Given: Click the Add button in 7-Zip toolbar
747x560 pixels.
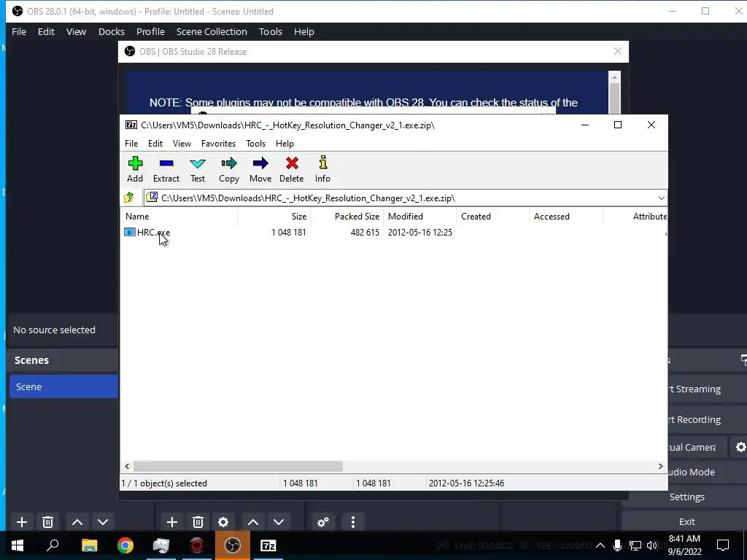Looking at the screenshot, I should click(x=135, y=169).
